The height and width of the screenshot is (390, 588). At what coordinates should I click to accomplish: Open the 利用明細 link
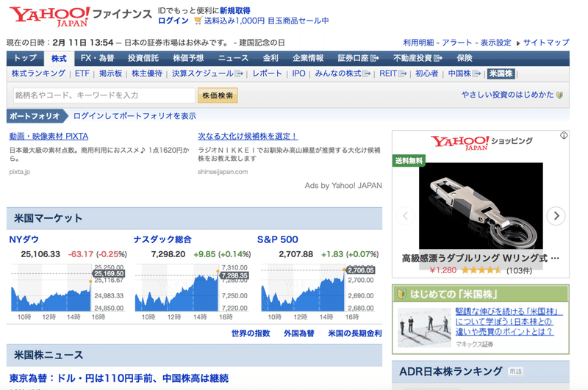click(418, 43)
